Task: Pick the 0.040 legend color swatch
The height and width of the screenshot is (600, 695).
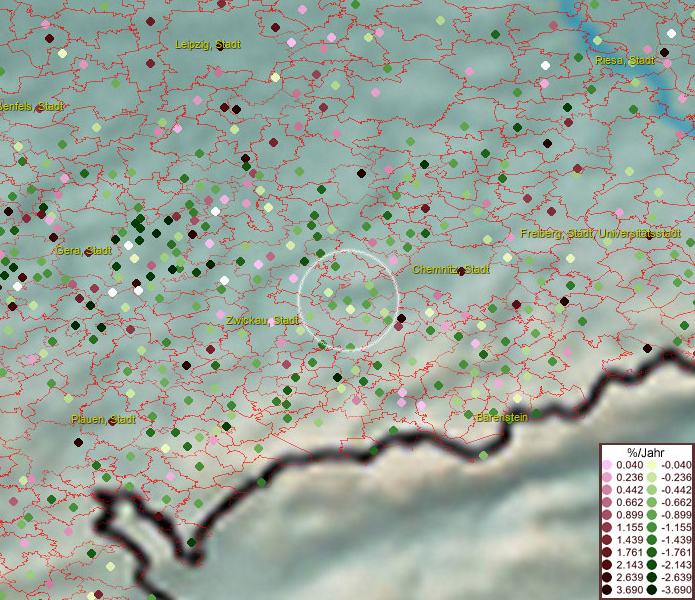Action: tap(607, 465)
